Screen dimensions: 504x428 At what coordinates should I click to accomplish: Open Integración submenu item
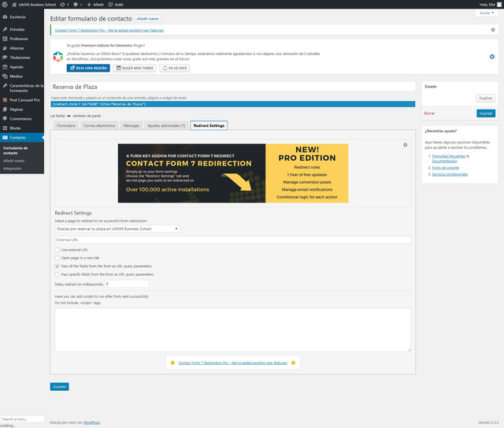(x=13, y=169)
